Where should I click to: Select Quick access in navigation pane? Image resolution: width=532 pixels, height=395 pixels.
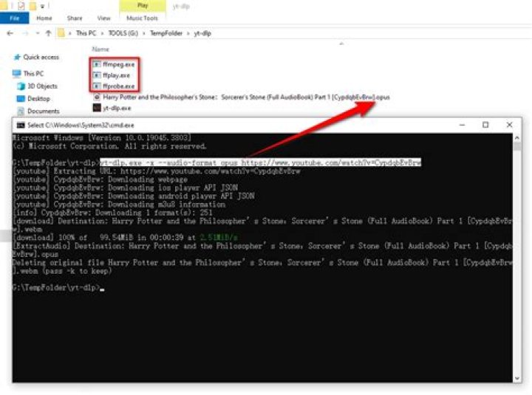41,57
